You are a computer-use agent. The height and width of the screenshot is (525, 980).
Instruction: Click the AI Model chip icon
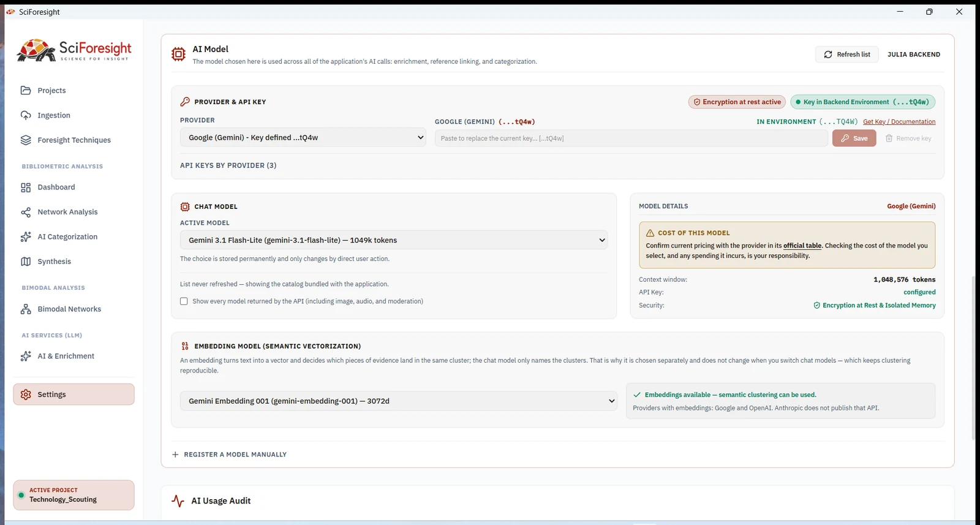coord(178,55)
